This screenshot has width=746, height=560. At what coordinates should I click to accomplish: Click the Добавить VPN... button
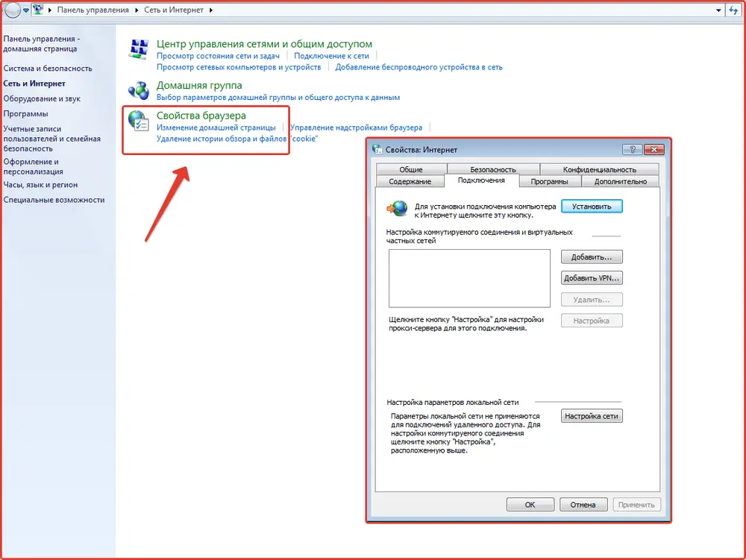point(592,278)
